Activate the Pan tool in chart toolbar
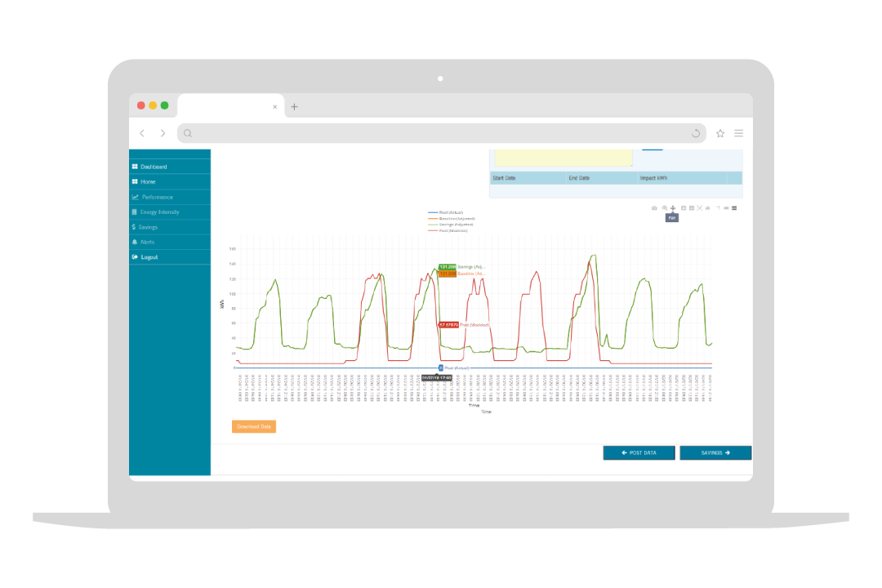 [673, 208]
